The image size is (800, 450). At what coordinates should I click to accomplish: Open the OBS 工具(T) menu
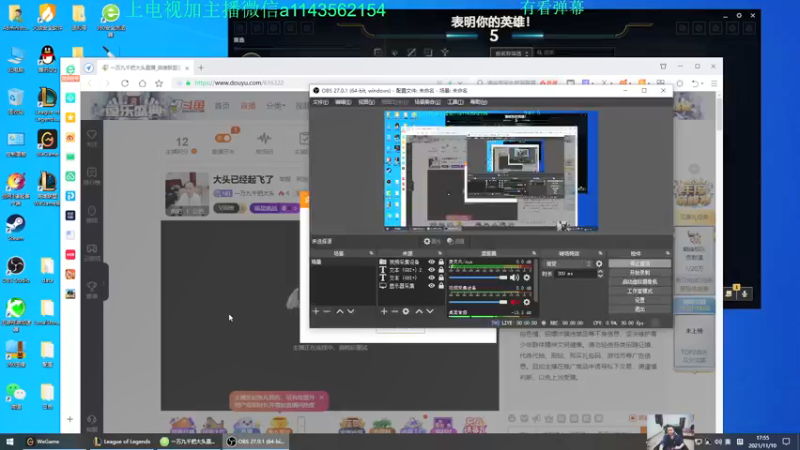(456, 102)
